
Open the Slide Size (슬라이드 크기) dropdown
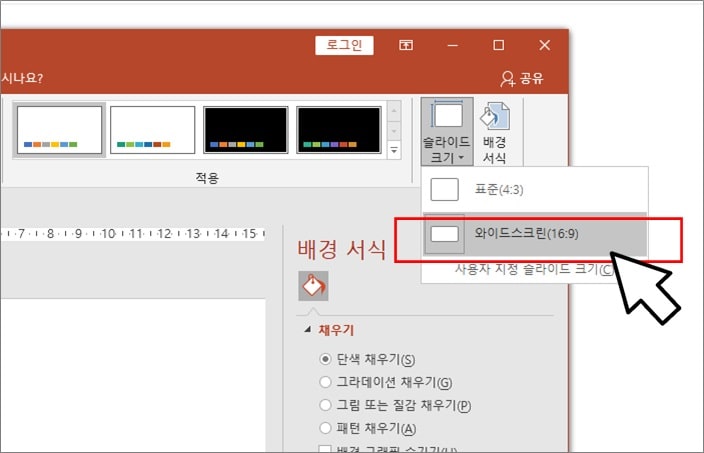447,131
